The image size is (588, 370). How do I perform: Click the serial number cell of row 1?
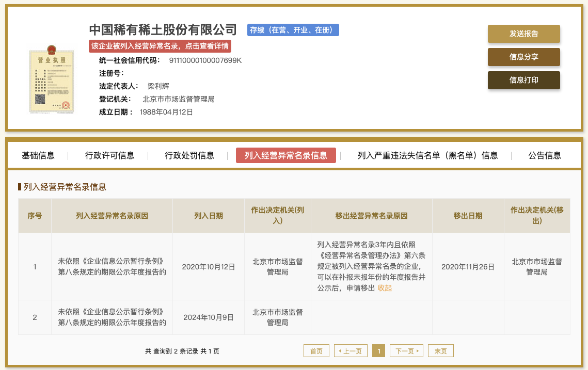[x=35, y=267]
